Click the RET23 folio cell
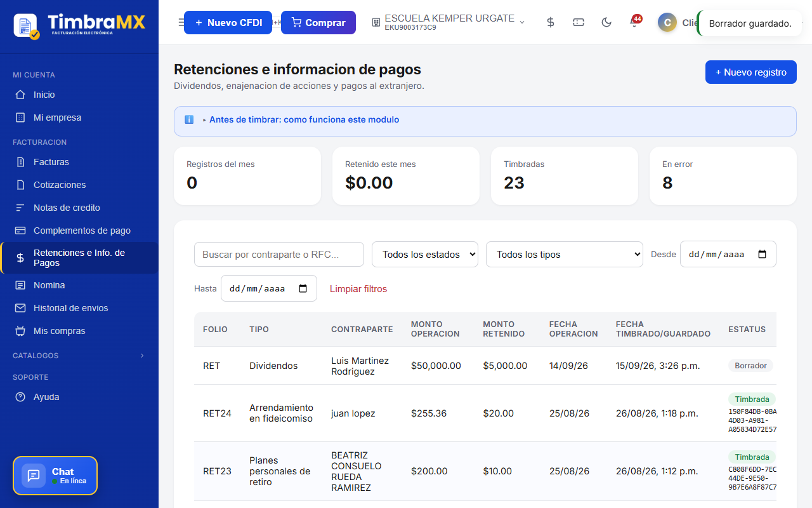Image resolution: width=812 pixels, height=508 pixels. coord(217,471)
